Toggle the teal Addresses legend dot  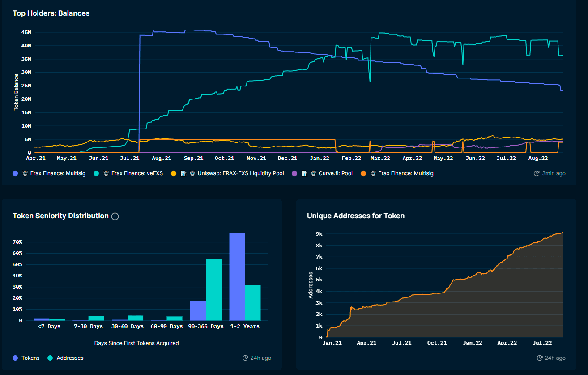[50, 358]
